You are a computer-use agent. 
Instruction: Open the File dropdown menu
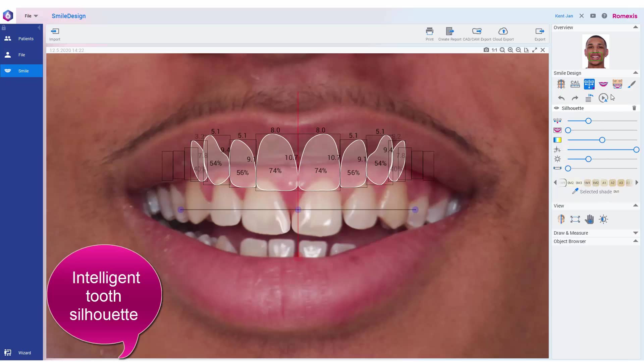tap(31, 16)
